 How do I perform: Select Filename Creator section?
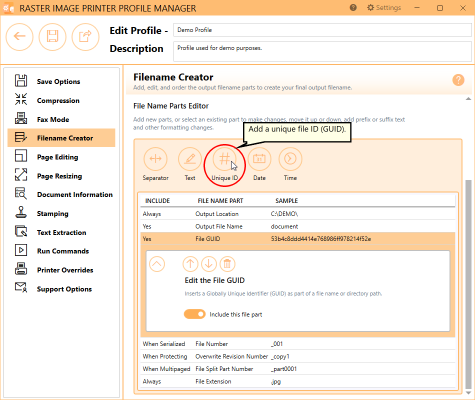61,138
